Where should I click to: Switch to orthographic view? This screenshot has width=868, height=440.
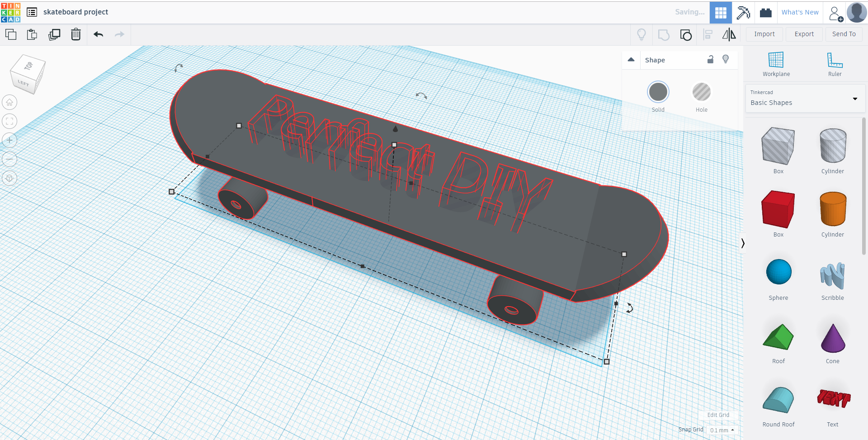click(x=9, y=178)
